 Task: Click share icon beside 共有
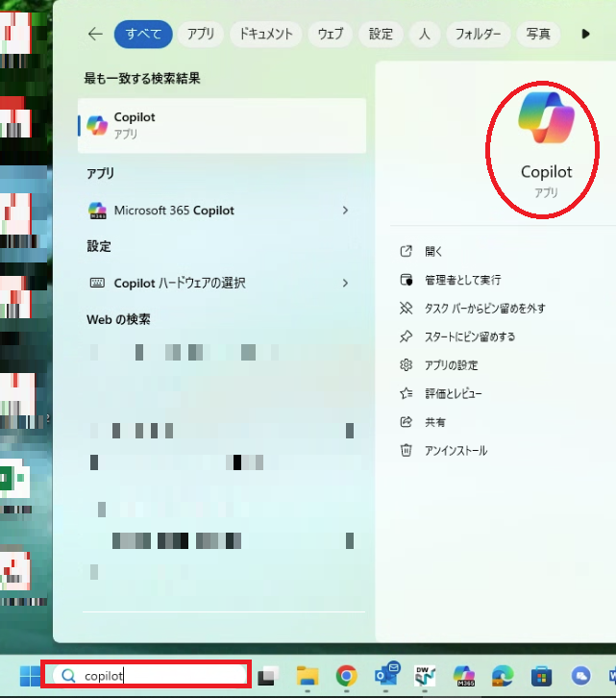click(x=406, y=422)
